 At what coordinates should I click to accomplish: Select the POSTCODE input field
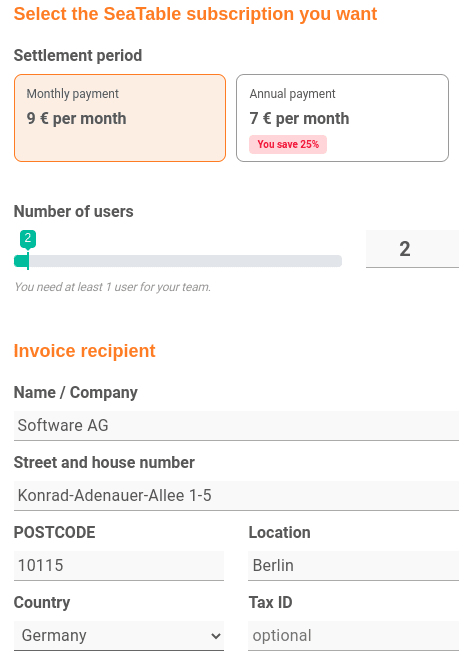click(x=119, y=566)
